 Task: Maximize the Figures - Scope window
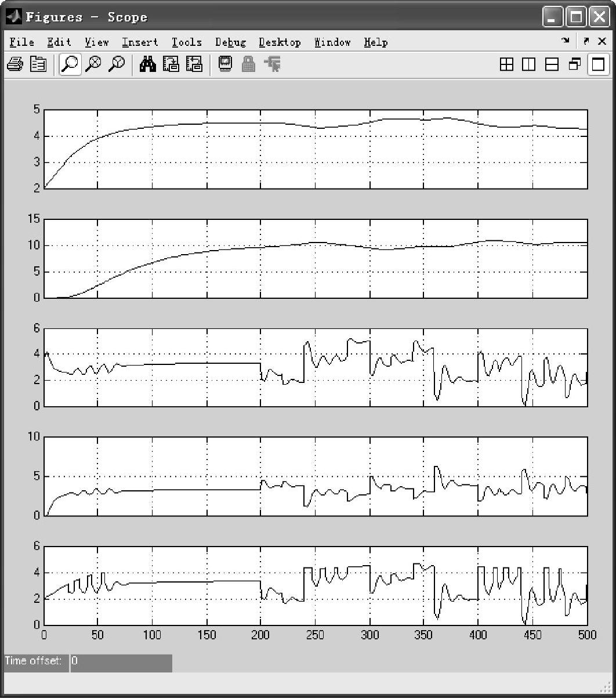576,17
